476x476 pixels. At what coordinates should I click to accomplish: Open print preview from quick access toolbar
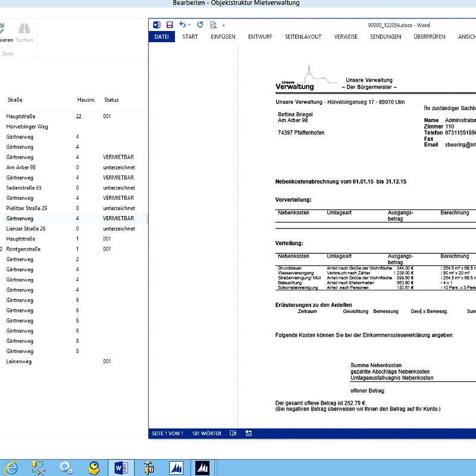pos(213,25)
